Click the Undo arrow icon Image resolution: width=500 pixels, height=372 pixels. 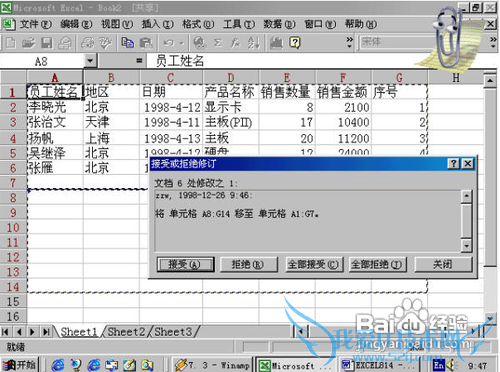[x=168, y=43]
